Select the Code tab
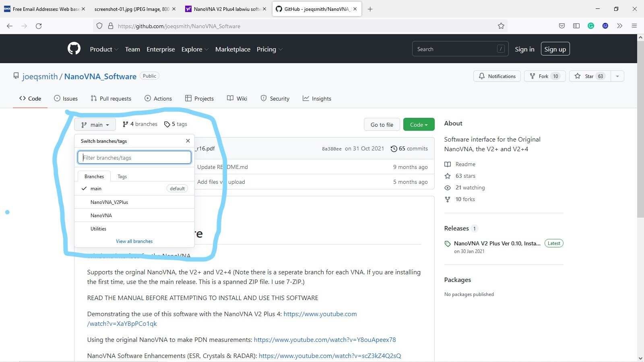 tap(30, 99)
